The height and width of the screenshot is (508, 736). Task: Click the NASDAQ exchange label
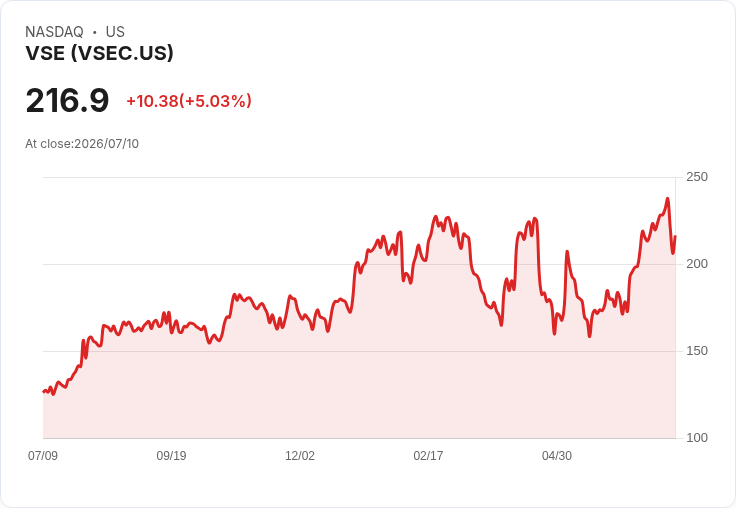pos(54,32)
